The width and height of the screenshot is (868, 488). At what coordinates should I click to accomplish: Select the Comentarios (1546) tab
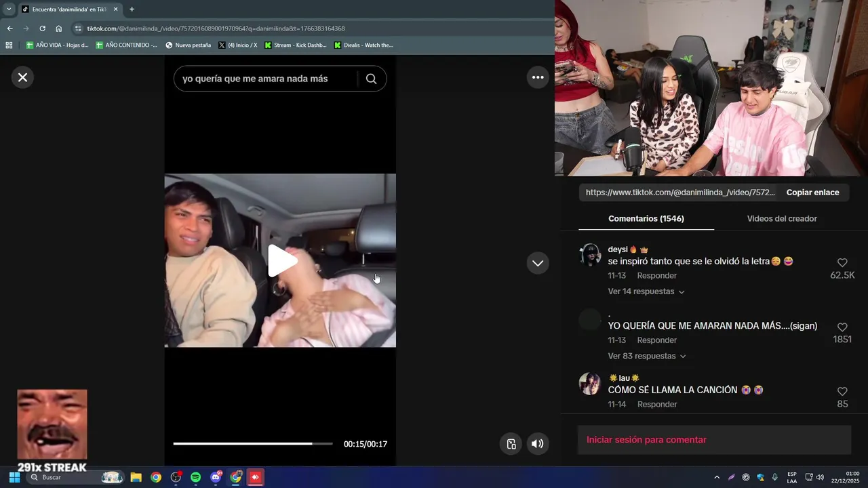pos(646,219)
